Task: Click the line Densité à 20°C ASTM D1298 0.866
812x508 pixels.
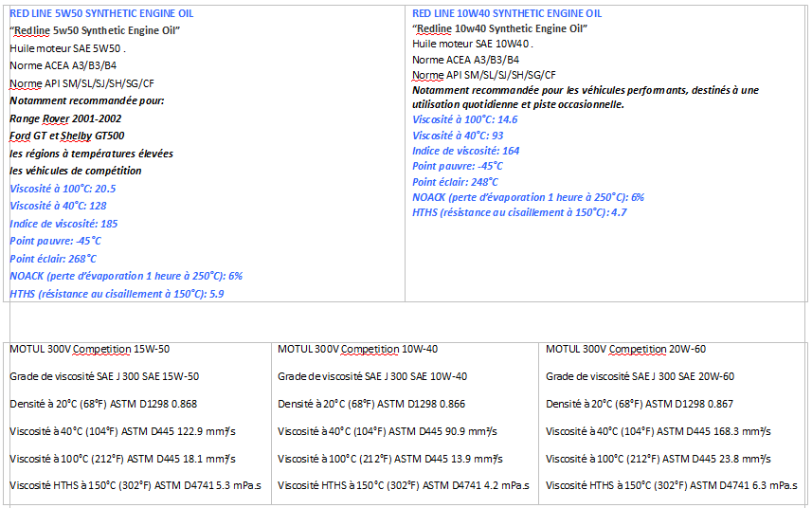Action: click(x=371, y=404)
